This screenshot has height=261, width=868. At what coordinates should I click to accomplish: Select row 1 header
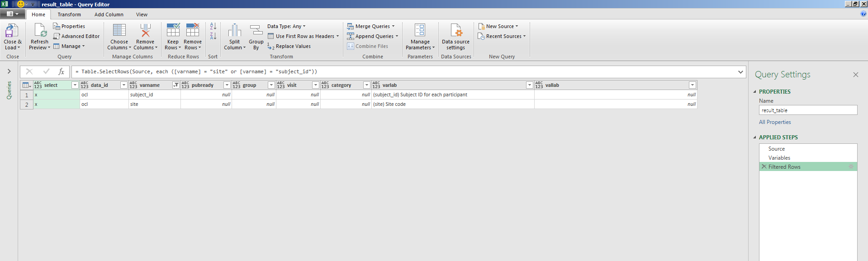pyautogui.click(x=27, y=95)
